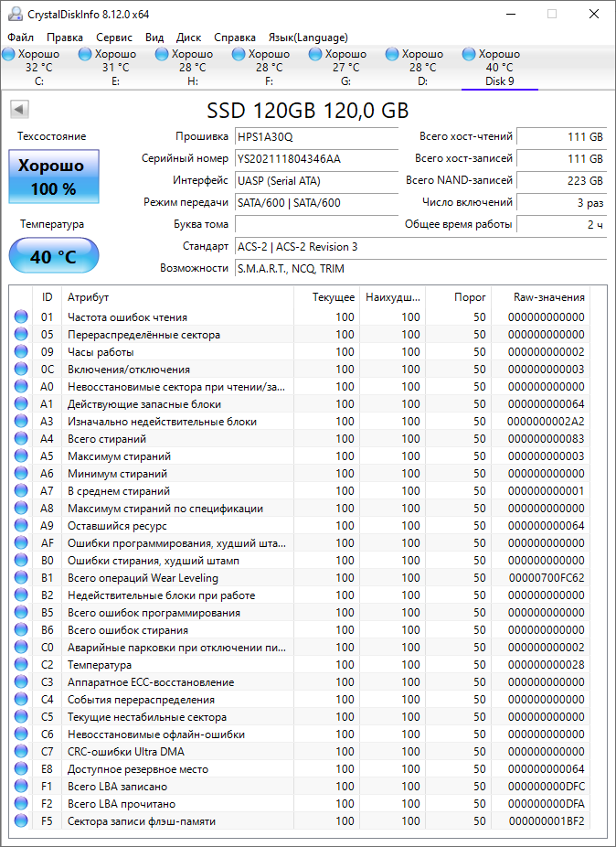Open the Вид menu

click(154, 38)
